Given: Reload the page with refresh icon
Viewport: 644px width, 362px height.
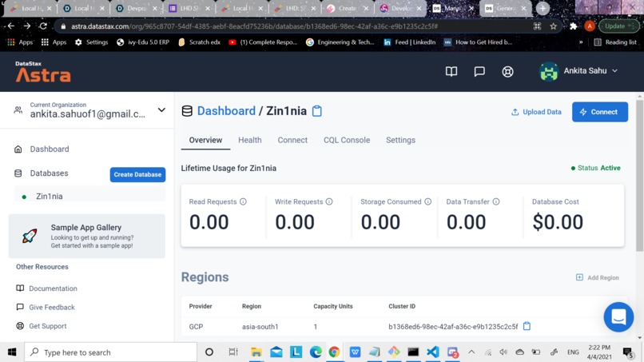Looking at the screenshot, I should coord(43,26).
